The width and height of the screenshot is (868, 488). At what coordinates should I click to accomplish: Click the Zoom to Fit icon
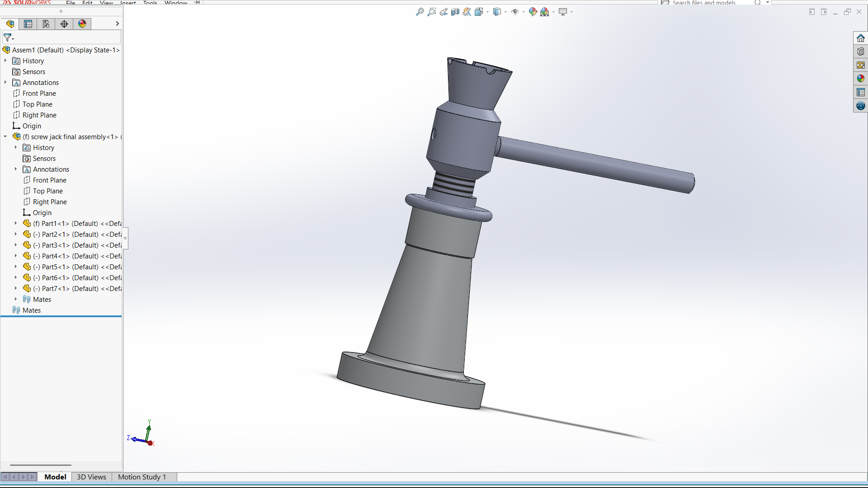(x=420, y=12)
